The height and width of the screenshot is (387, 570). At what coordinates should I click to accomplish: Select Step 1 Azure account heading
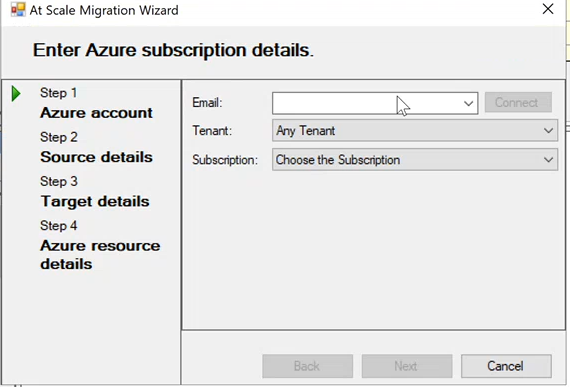[96, 113]
